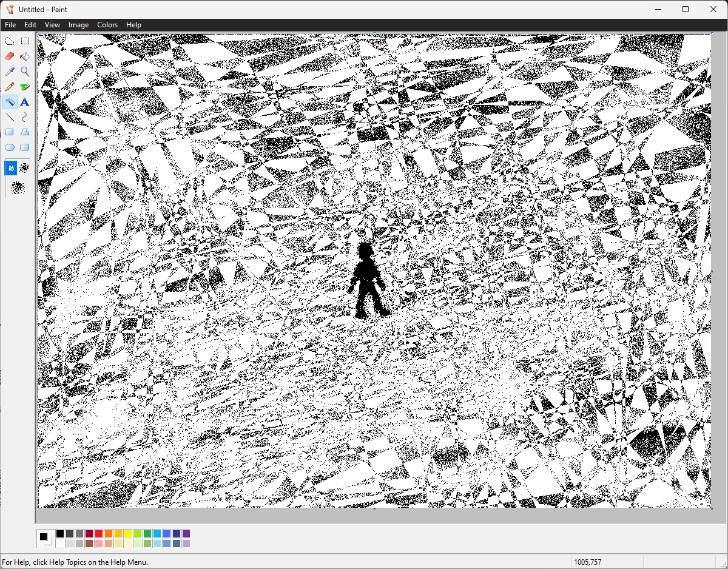The width and height of the screenshot is (728, 569).
Task: Choose the Pencil tool
Action: [10, 87]
